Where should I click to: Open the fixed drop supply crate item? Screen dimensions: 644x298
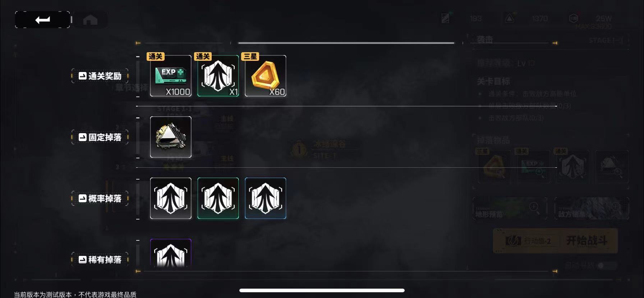(x=171, y=137)
